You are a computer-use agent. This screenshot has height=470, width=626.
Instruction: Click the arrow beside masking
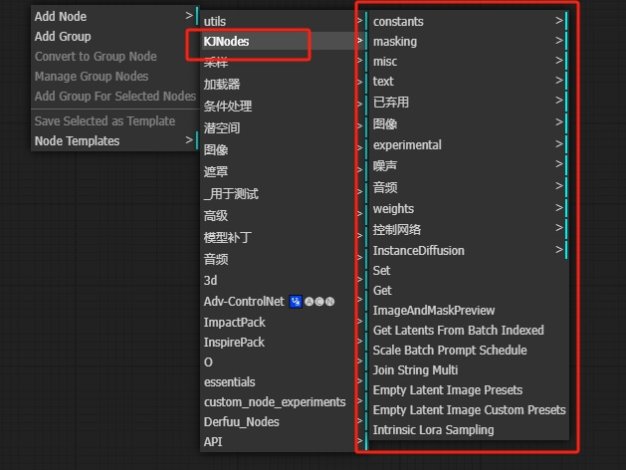coord(559,40)
